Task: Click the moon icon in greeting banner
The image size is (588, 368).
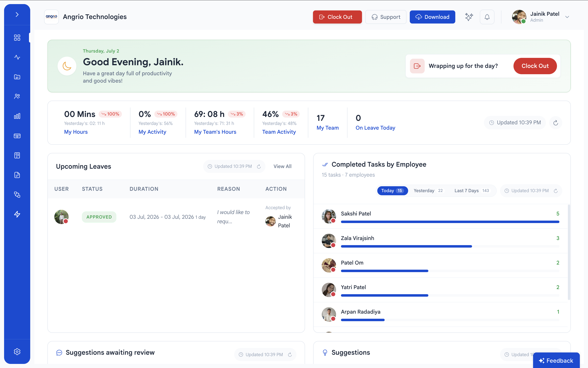Action: pyautogui.click(x=67, y=66)
